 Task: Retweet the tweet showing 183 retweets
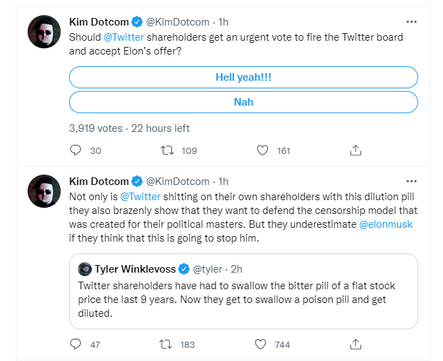tap(166, 344)
